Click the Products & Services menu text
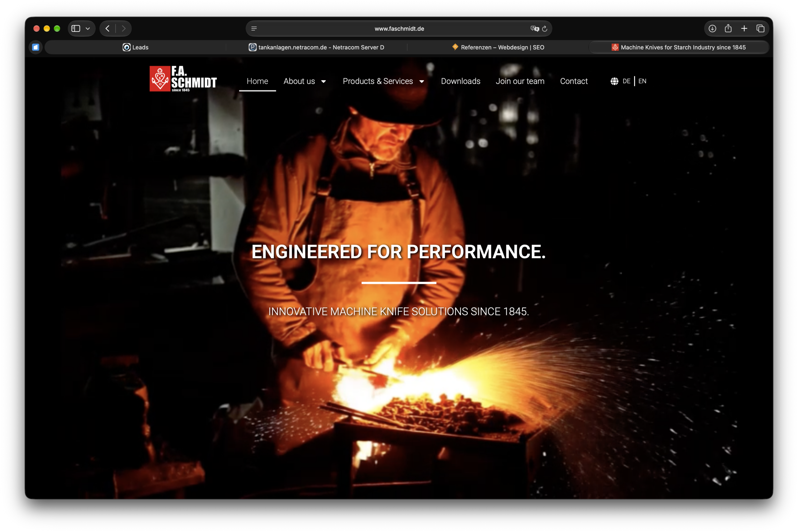 [377, 81]
